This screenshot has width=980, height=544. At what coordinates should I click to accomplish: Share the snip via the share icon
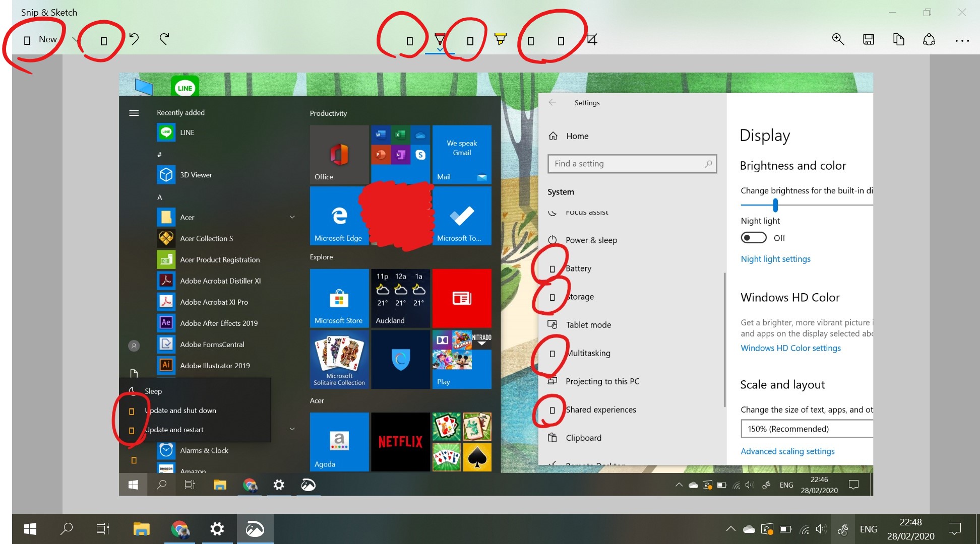[x=929, y=39]
